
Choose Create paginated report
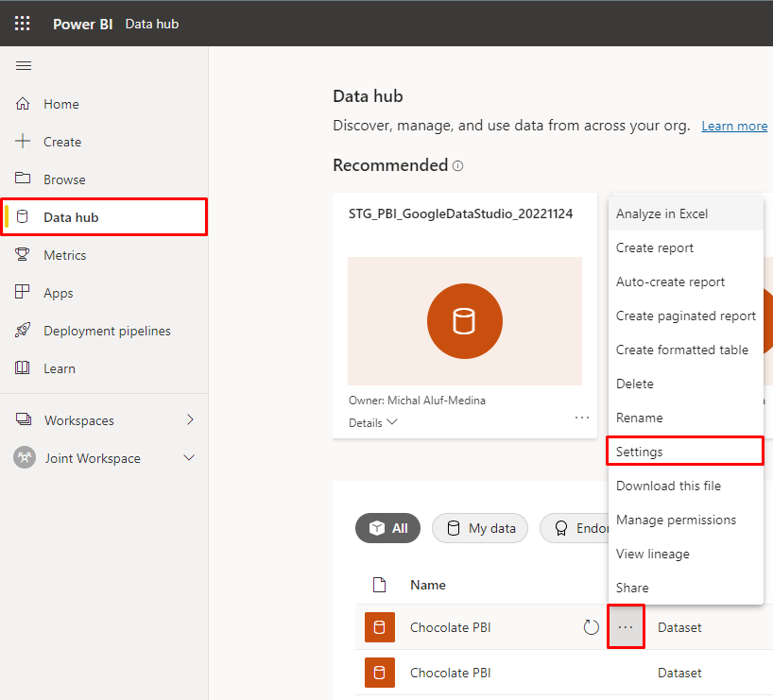[x=686, y=316]
